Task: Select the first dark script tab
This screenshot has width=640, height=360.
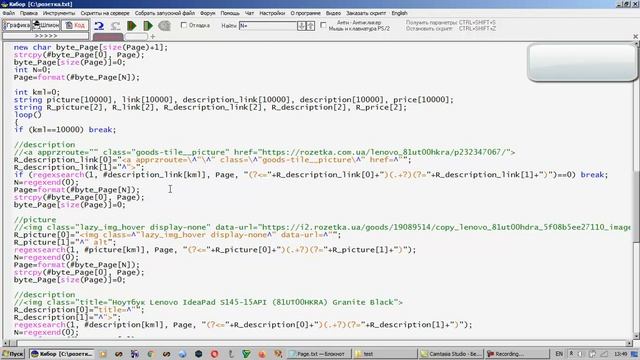Action: pos(108,37)
